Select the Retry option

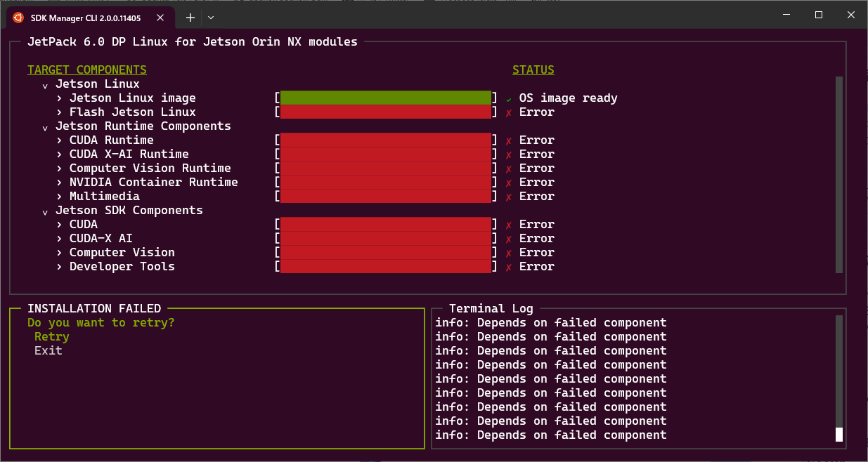[51, 336]
